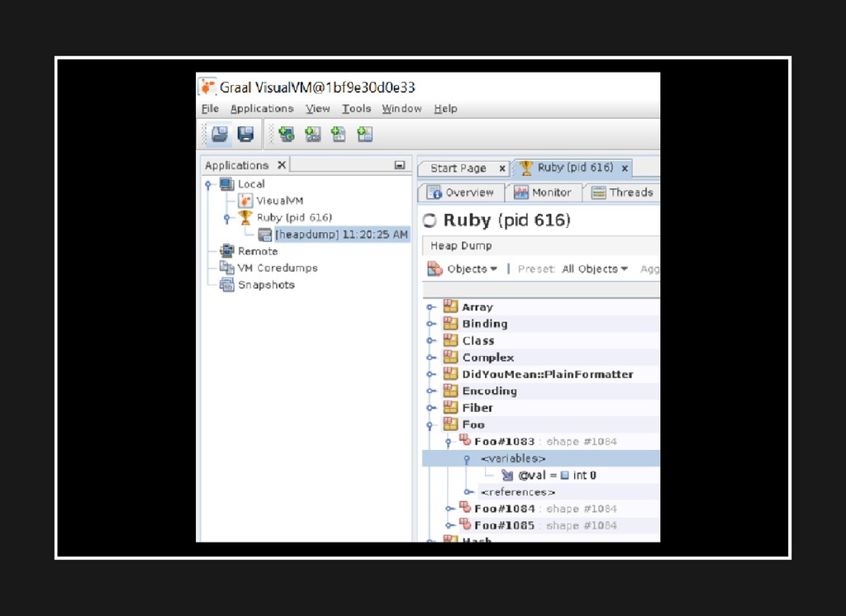Click the 'Complex' class name
The width and height of the screenshot is (846, 616).
point(487,357)
